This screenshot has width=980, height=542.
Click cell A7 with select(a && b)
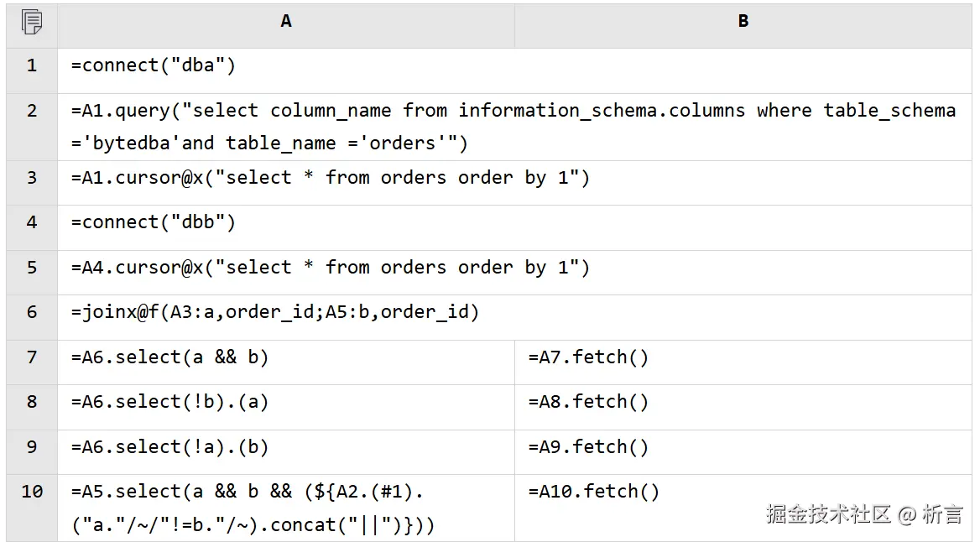tap(170, 357)
